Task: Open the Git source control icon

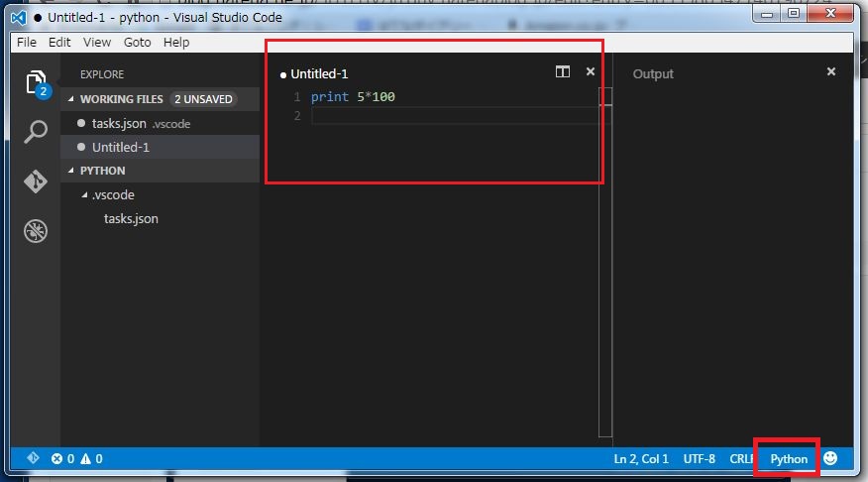Action: point(36,181)
